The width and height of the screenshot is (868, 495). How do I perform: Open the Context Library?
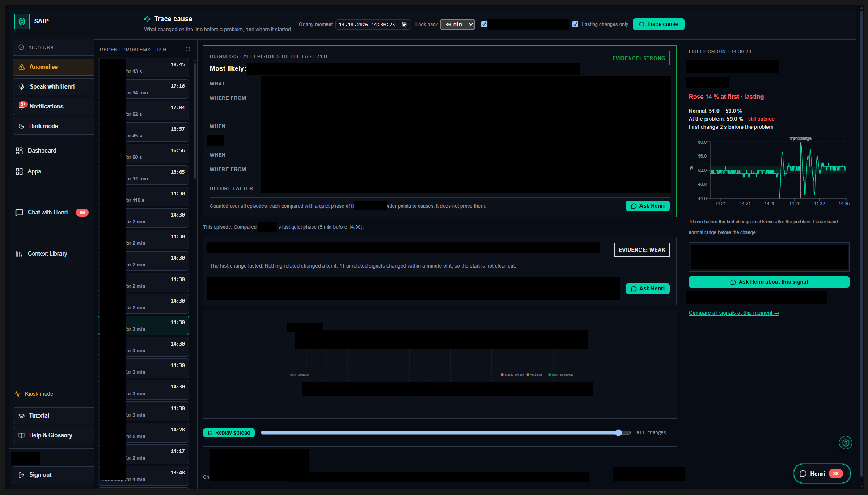coord(47,254)
